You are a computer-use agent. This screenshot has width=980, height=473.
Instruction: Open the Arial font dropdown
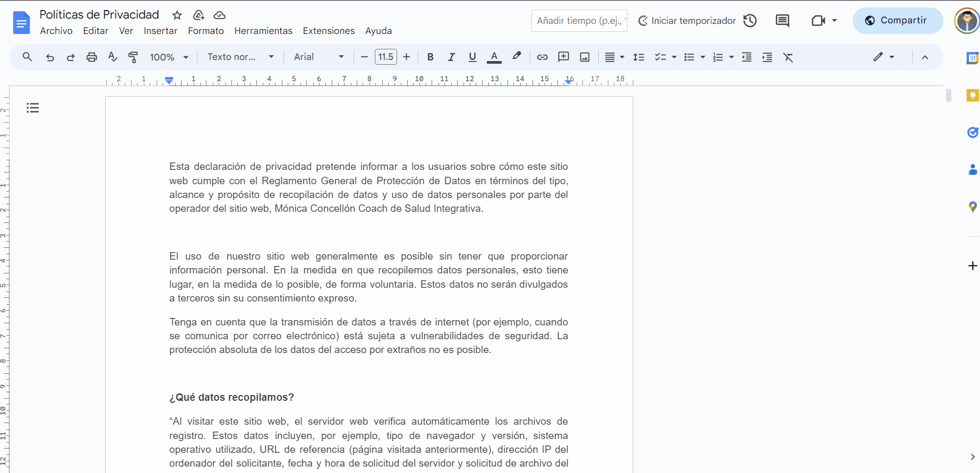[x=319, y=57]
